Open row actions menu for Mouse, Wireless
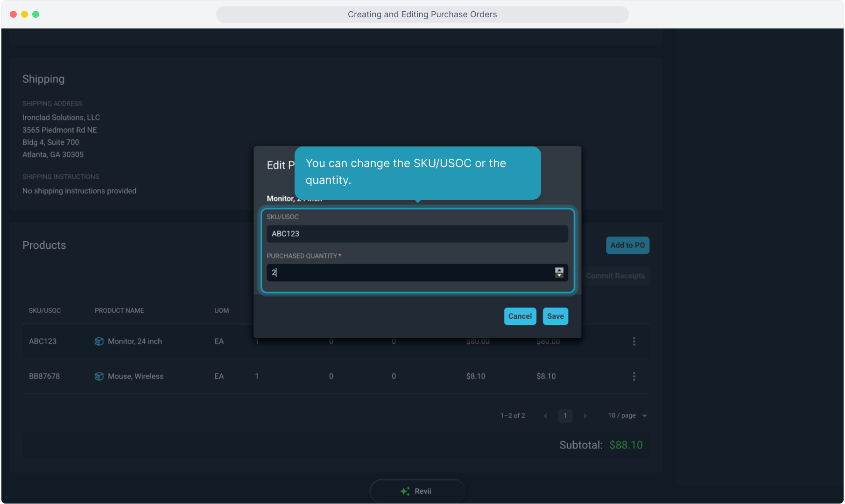 [x=634, y=376]
